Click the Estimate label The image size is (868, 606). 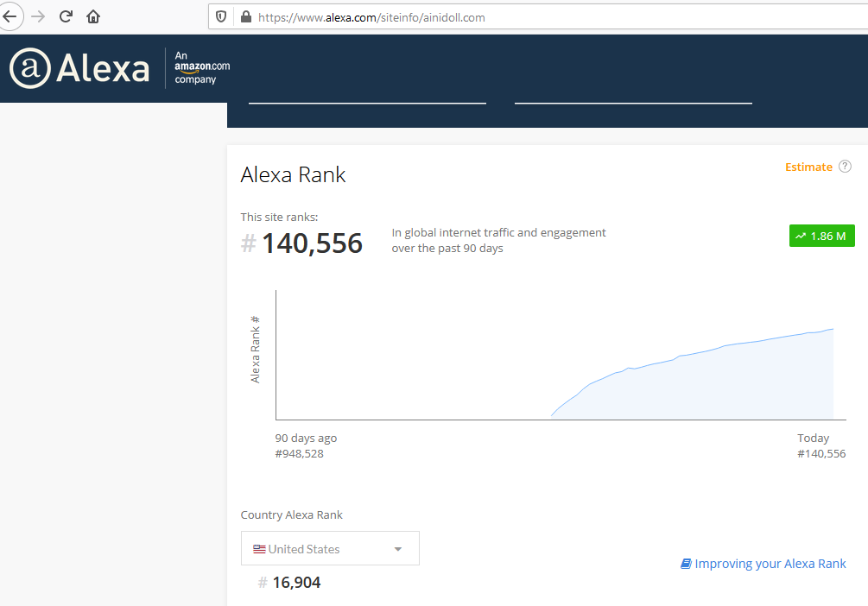pos(808,167)
